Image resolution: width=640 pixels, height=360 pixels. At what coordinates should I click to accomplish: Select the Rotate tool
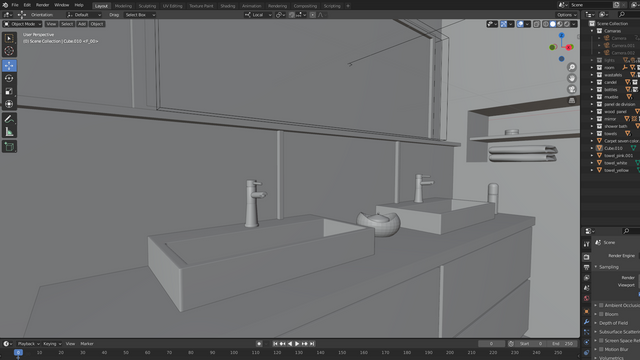9,78
